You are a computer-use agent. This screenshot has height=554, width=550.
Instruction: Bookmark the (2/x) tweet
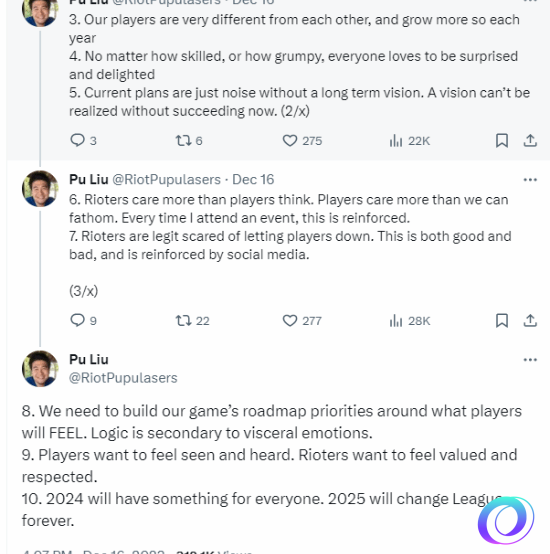502,141
